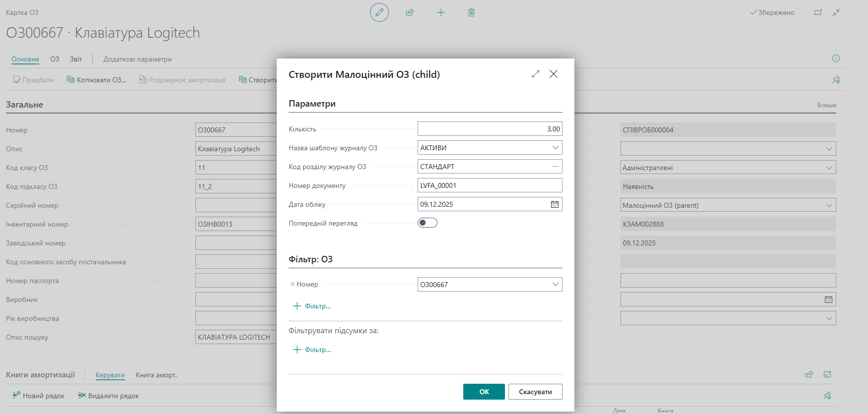The height and width of the screenshot is (414, 868).
Task: Click the info icon at right of tabs
Action: (836, 59)
